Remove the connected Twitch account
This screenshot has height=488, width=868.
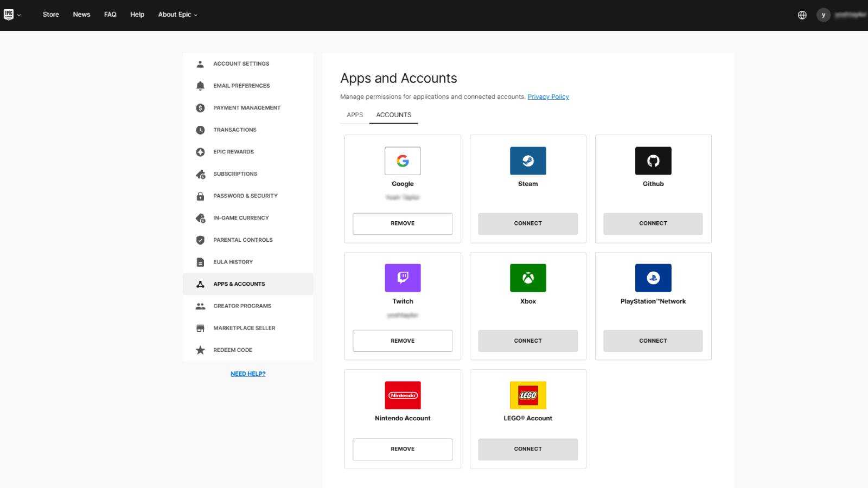(403, 341)
